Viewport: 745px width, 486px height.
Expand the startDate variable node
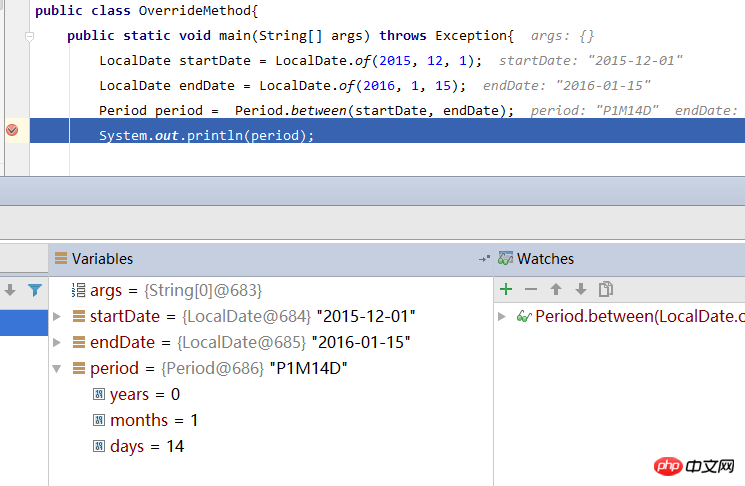coord(57,316)
